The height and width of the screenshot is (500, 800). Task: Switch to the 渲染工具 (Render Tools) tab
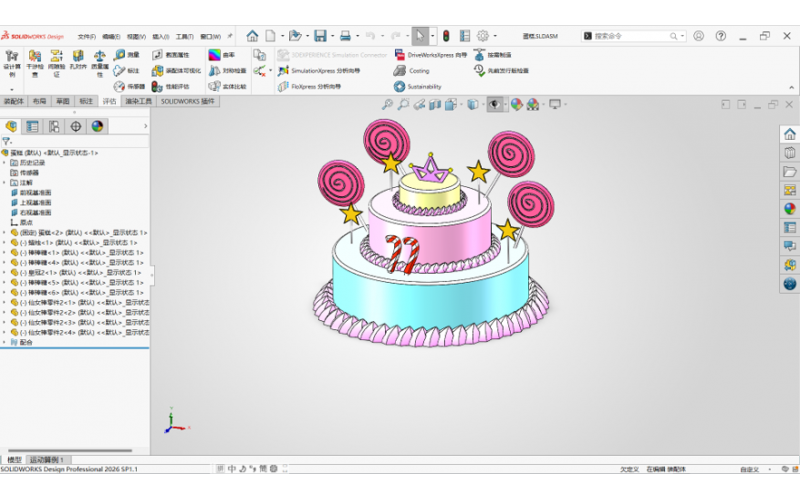pyautogui.click(x=139, y=101)
